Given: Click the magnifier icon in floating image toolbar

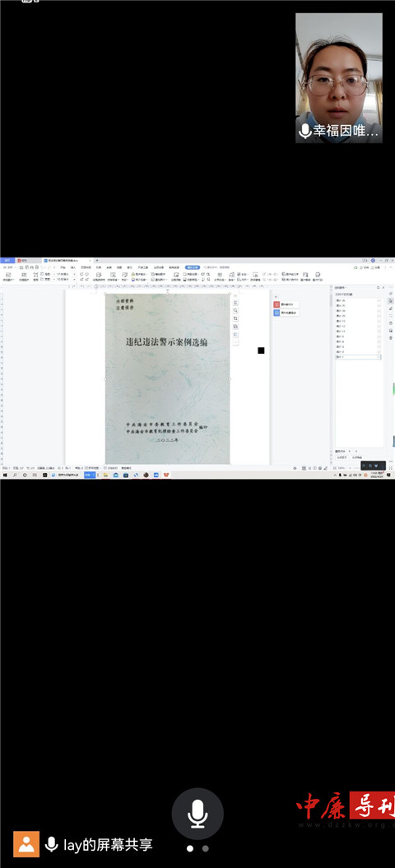Looking at the screenshot, I should 235,311.
